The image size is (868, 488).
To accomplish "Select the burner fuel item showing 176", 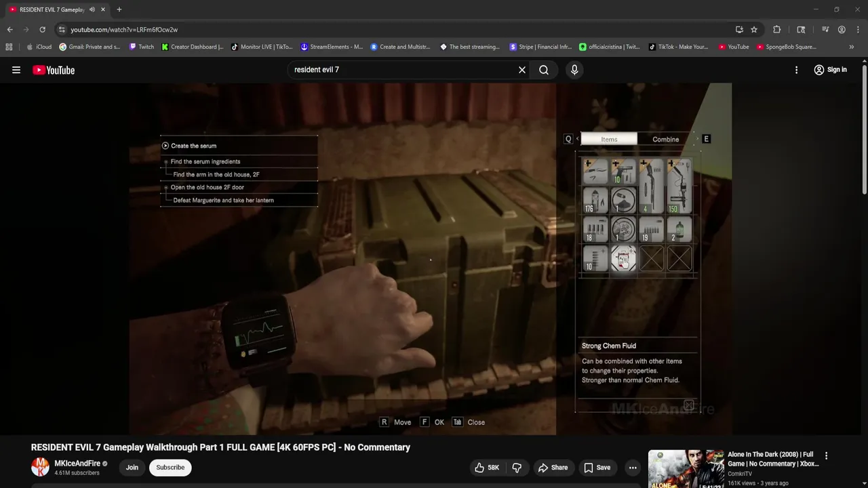I will [595, 201].
